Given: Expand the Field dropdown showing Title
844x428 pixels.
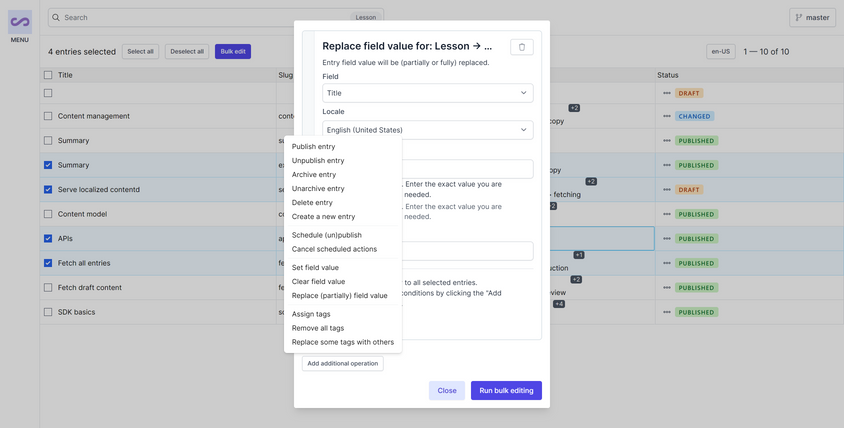Looking at the screenshot, I should (x=427, y=93).
